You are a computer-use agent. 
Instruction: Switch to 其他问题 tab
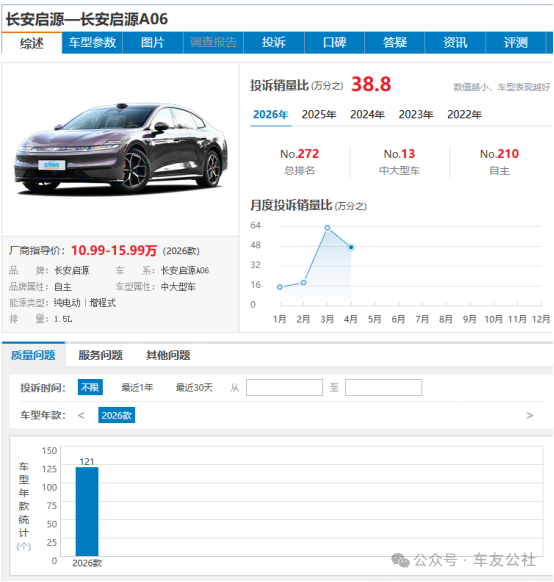click(168, 355)
